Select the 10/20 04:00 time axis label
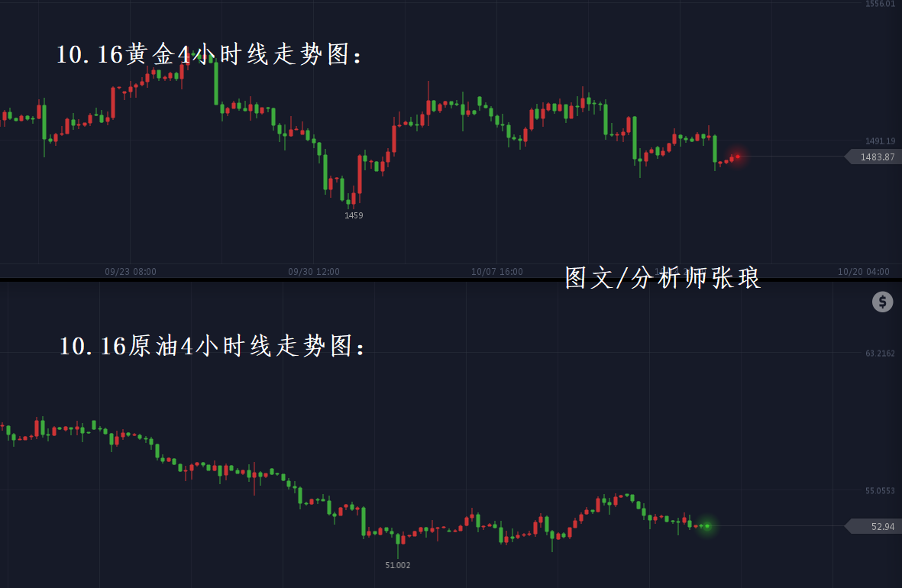Image resolution: width=902 pixels, height=588 pixels. [864, 271]
